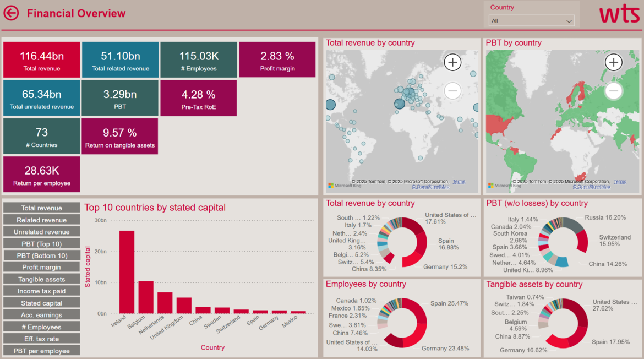Open OpenStreetMap link on revenue map
The image size is (644, 359).
(430, 187)
